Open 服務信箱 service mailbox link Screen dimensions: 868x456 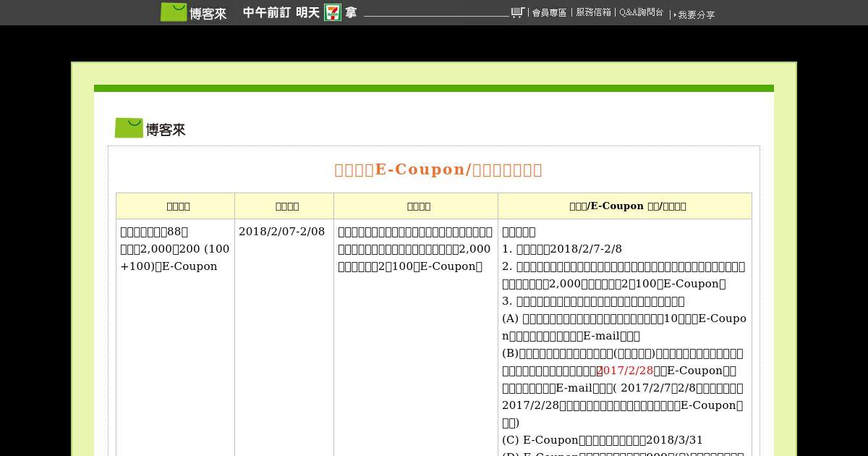594,12
